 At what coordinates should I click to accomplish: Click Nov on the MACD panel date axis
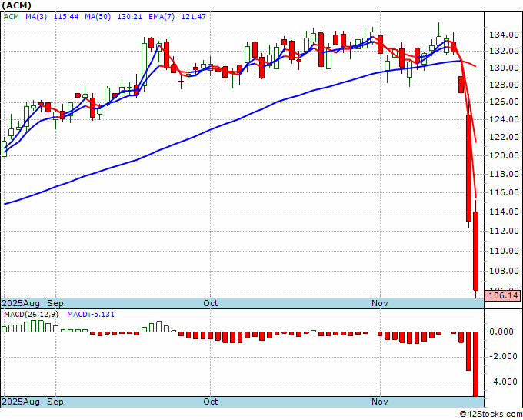(x=380, y=402)
